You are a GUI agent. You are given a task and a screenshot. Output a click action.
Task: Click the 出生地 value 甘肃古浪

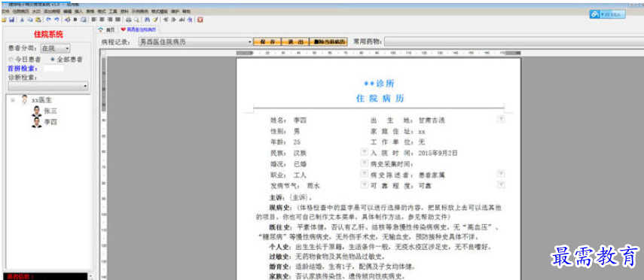[432, 120]
